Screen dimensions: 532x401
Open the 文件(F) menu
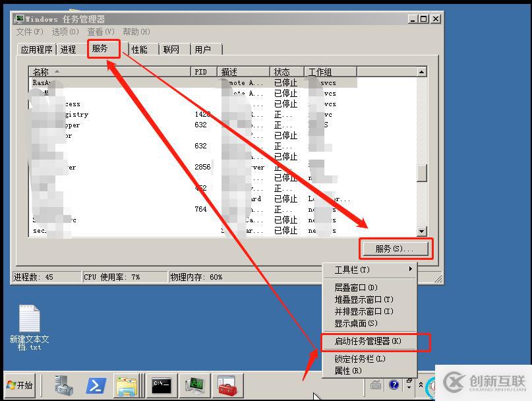30,32
